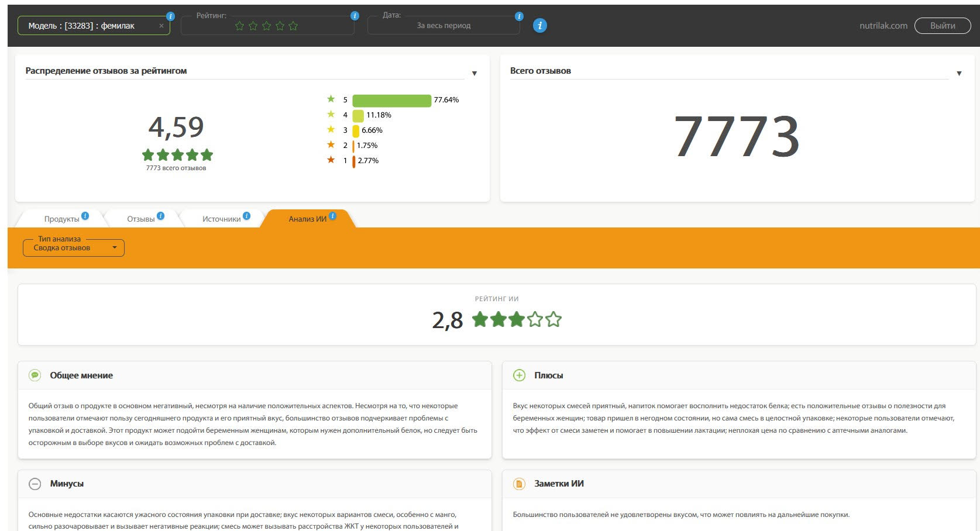Switch to the Отзывы tab
The height and width of the screenshot is (531, 980).
pos(140,219)
